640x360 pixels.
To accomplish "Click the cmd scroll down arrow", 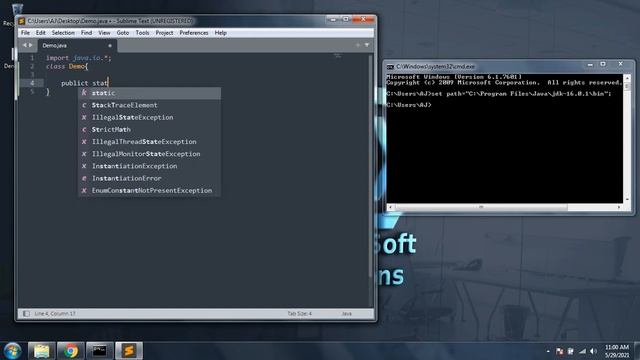I will [x=627, y=200].
